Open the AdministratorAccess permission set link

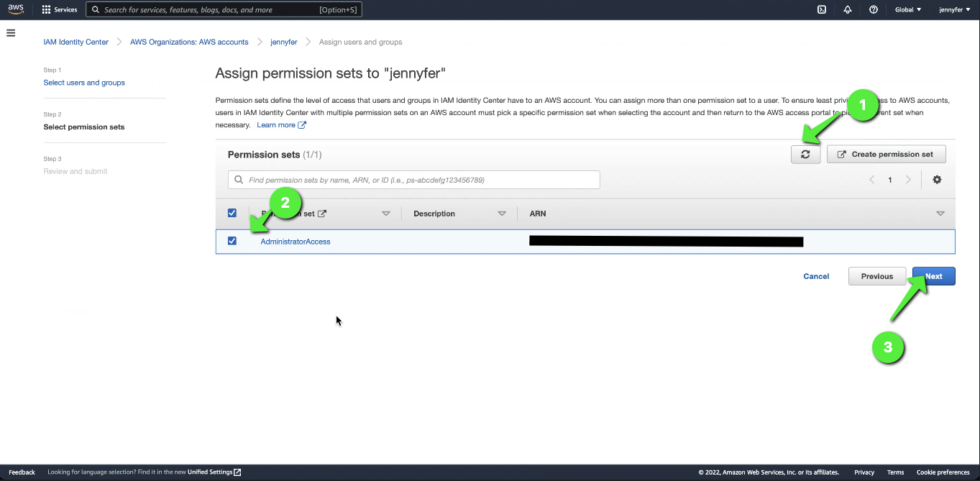tap(296, 242)
